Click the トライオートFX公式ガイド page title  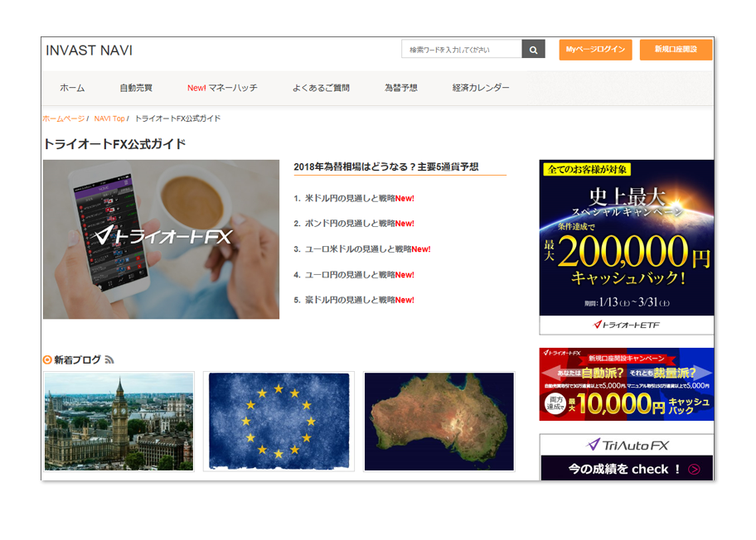coord(114,144)
